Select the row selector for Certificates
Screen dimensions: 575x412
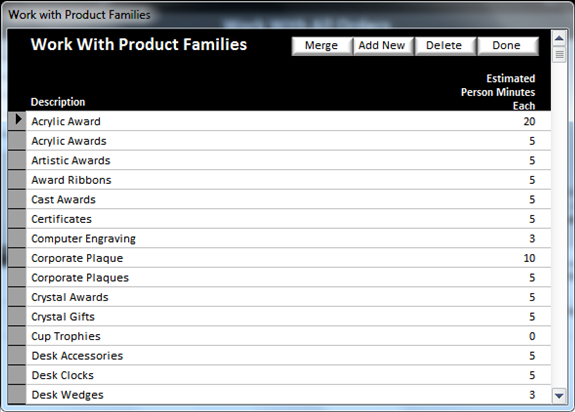coord(17,219)
